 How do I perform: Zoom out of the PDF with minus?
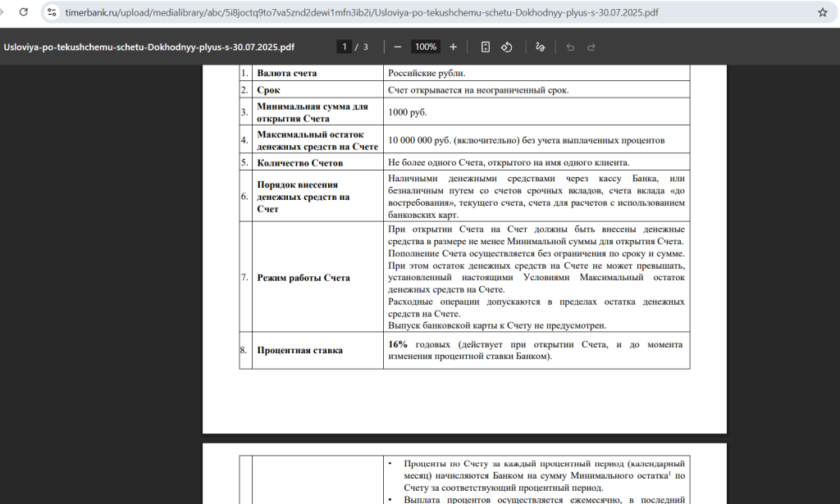coord(398,47)
